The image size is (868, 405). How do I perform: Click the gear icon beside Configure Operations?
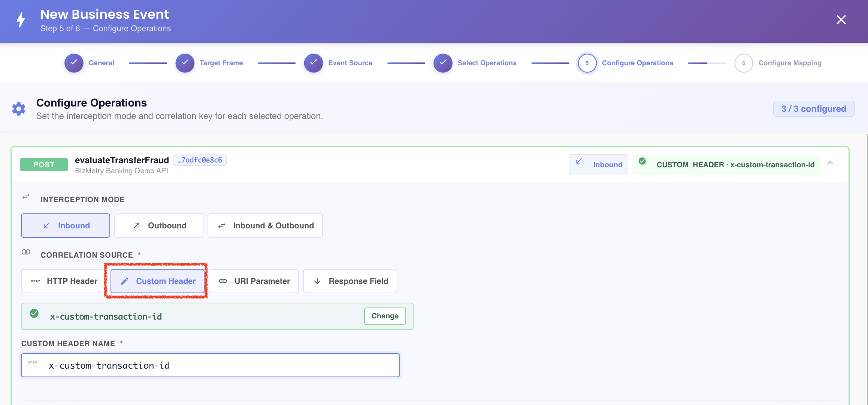coord(19,109)
